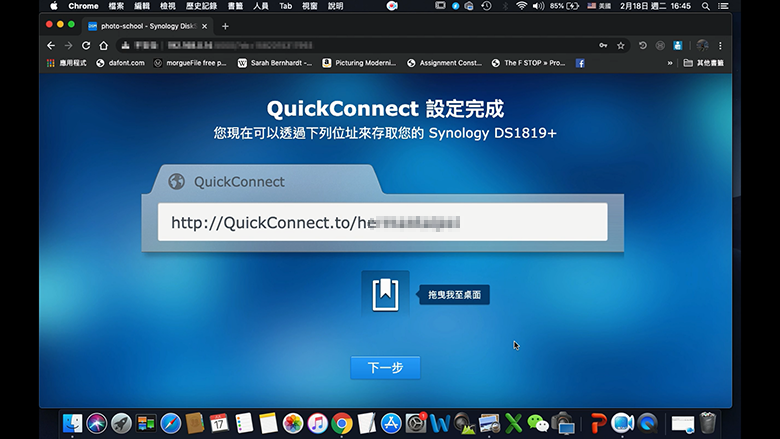Open 書籤 menu in menu bar
The width and height of the screenshot is (780, 439).
click(x=235, y=6)
